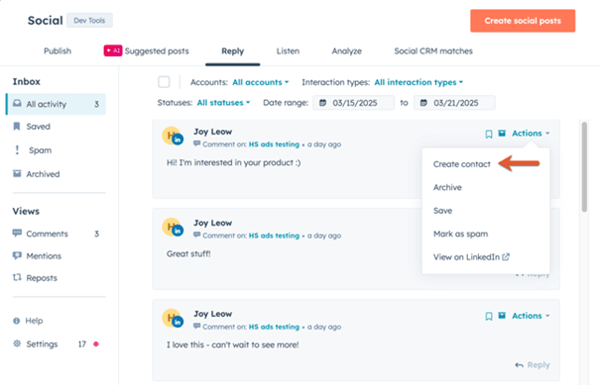Open the Actions dropdown on the 'can't wait' comment
600x385 pixels.
(x=531, y=316)
